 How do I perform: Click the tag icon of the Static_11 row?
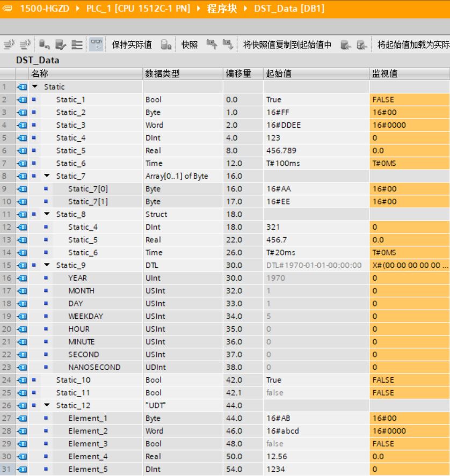(22, 393)
